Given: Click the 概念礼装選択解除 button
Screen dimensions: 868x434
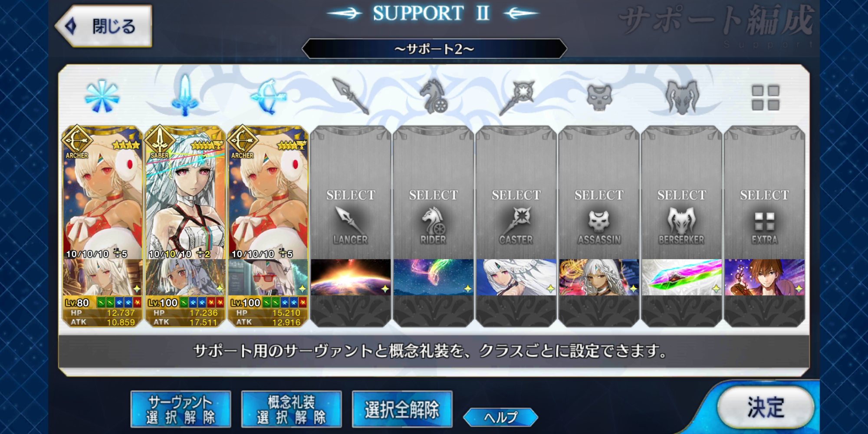Looking at the screenshot, I should click(291, 409).
